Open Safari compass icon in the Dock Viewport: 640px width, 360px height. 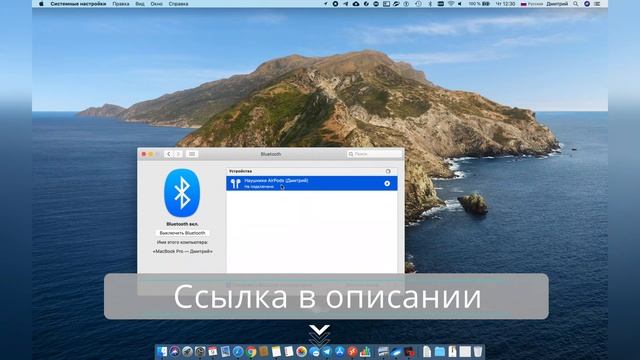(238, 351)
